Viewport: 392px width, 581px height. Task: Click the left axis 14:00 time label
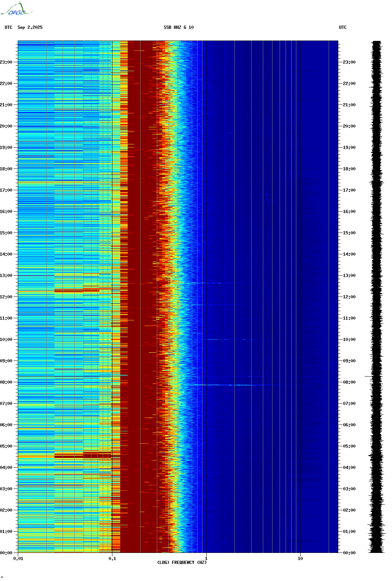[x=6, y=254]
